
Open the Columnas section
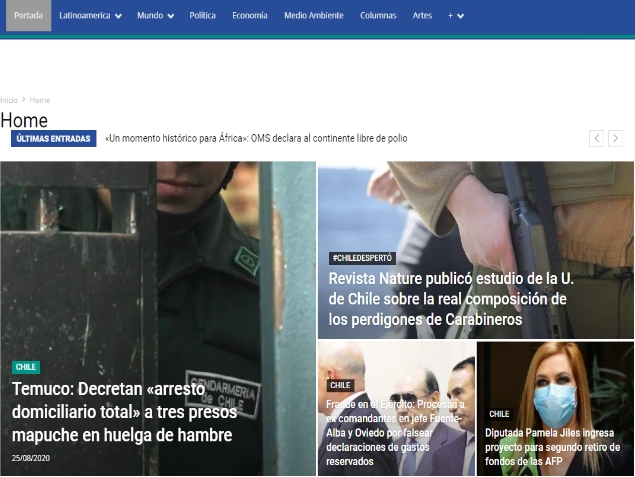pos(378,16)
